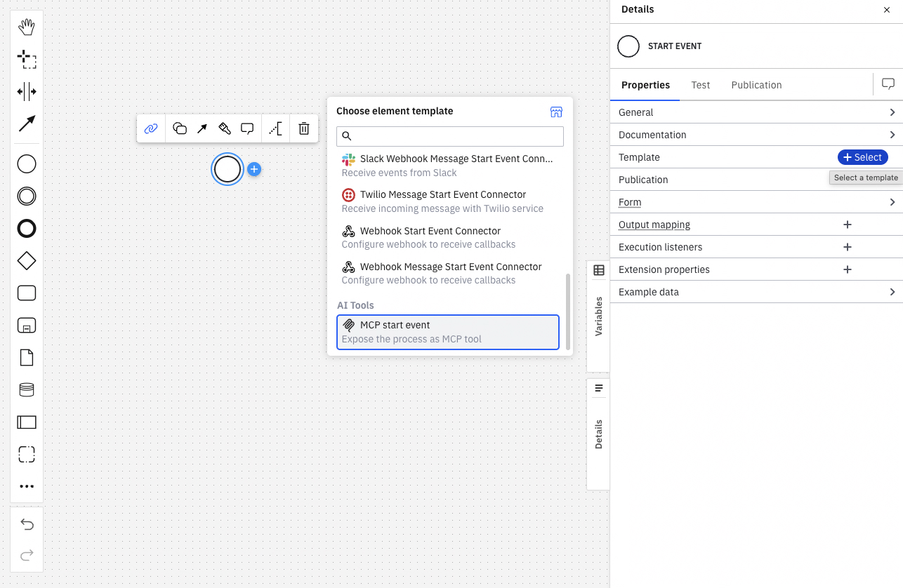Click the blue plus append button
This screenshot has height=588, width=903.
[x=254, y=169]
